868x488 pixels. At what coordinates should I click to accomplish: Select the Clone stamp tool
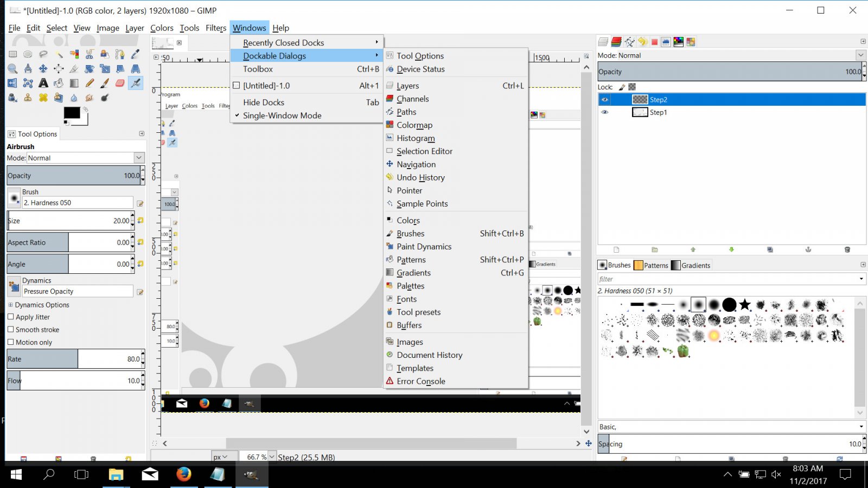click(28, 98)
